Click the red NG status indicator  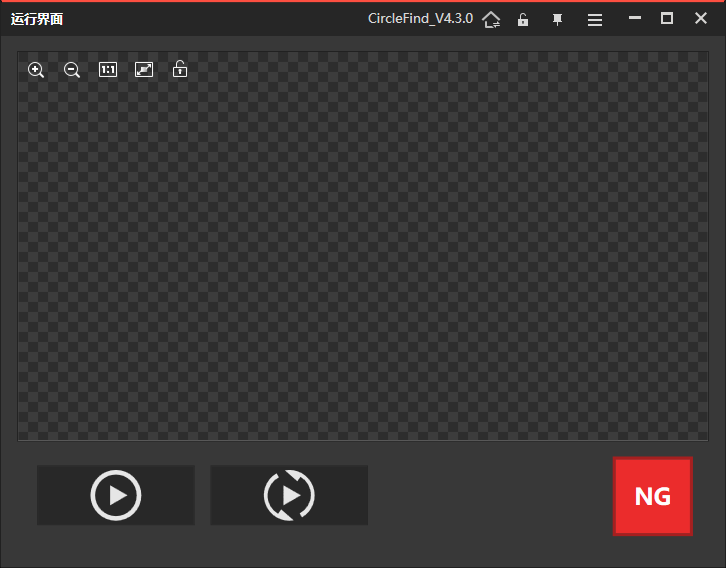click(x=653, y=496)
